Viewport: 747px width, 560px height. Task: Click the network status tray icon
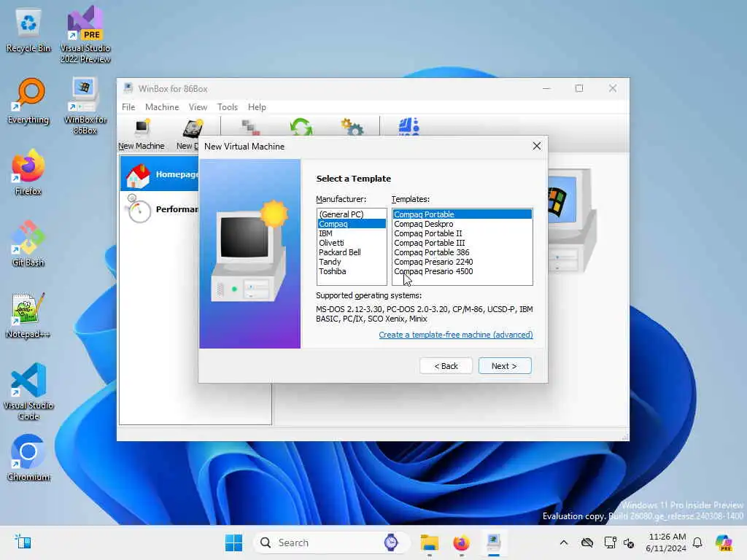click(x=609, y=542)
